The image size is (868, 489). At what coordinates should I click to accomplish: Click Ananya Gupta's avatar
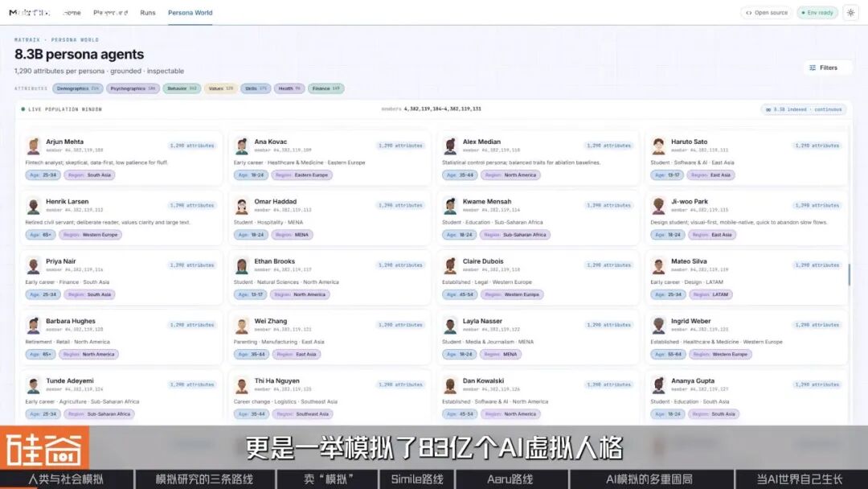pyautogui.click(x=659, y=385)
